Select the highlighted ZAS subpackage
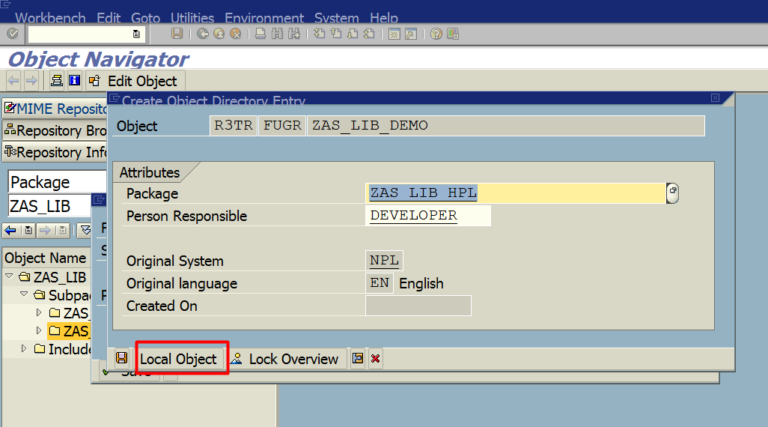The image size is (768, 427). pyautogui.click(x=69, y=331)
